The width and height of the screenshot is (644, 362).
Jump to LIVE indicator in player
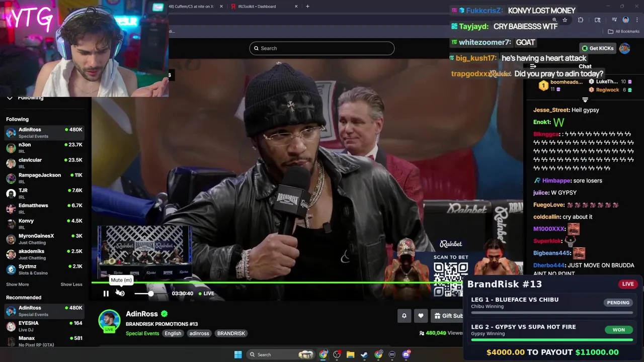tap(206, 294)
